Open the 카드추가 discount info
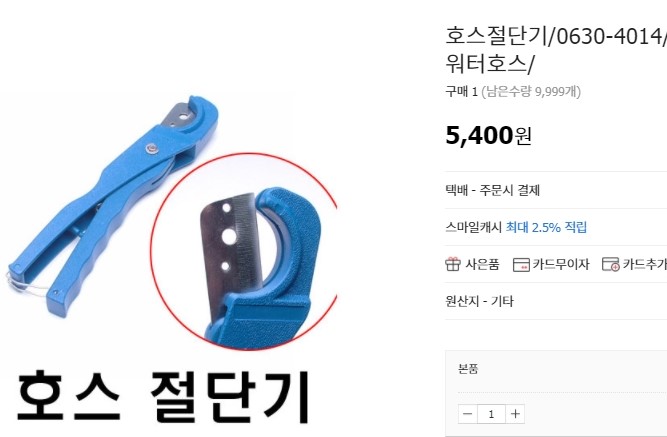This screenshot has height=437, width=667. pos(644,264)
